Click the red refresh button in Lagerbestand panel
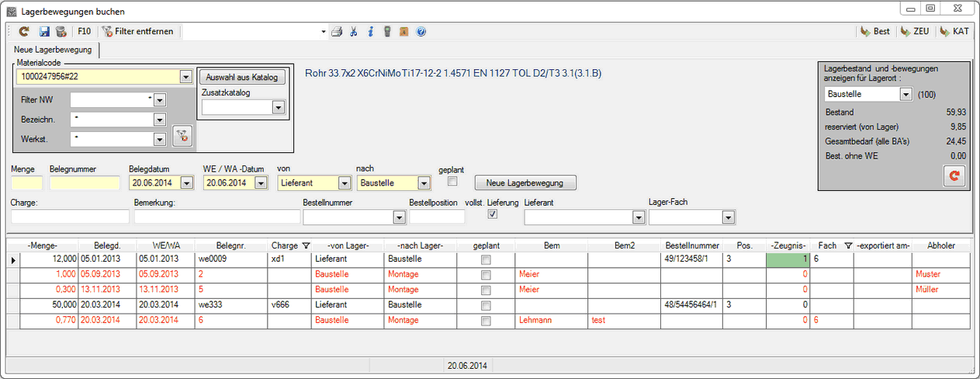 tap(954, 176)
